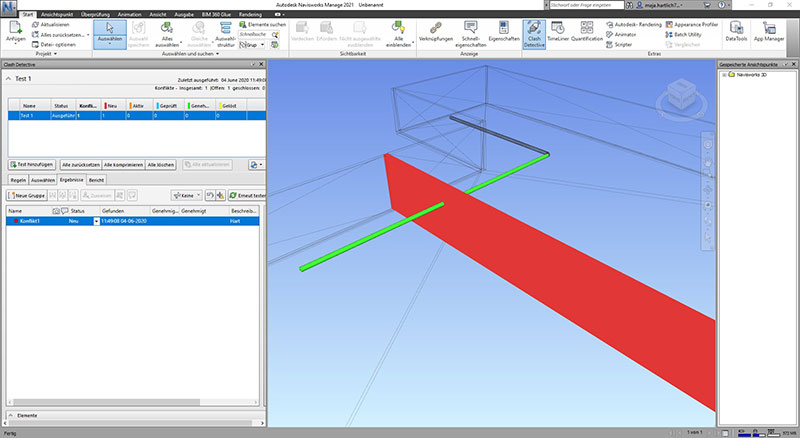Click Elemente suchen in the ribbon
The width and height of the screenshot is (800, 438).
[x=262, y=25]
